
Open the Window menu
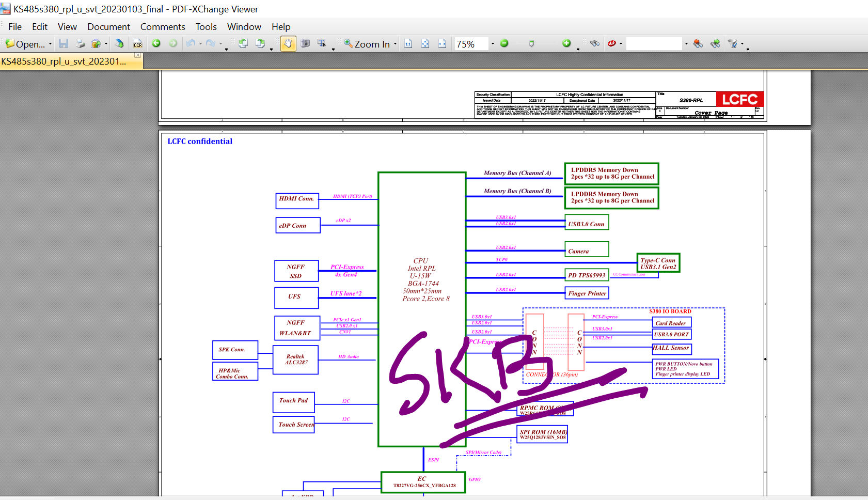coord(244,27)
